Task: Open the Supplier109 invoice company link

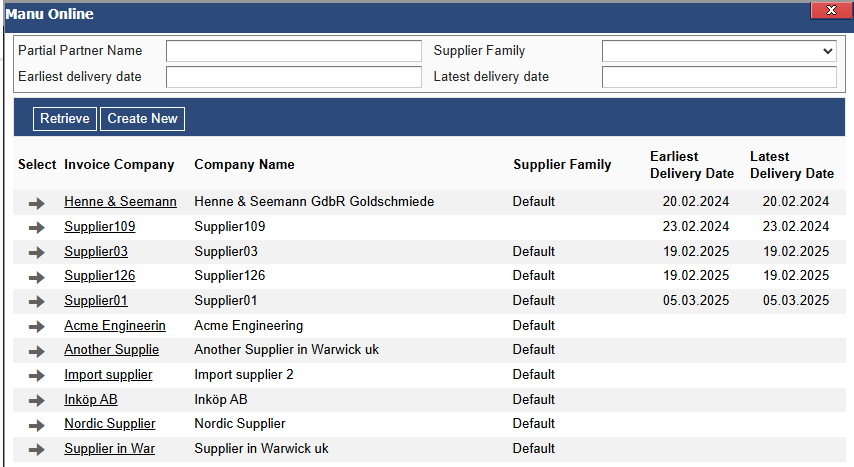Action: coord(99,227)
